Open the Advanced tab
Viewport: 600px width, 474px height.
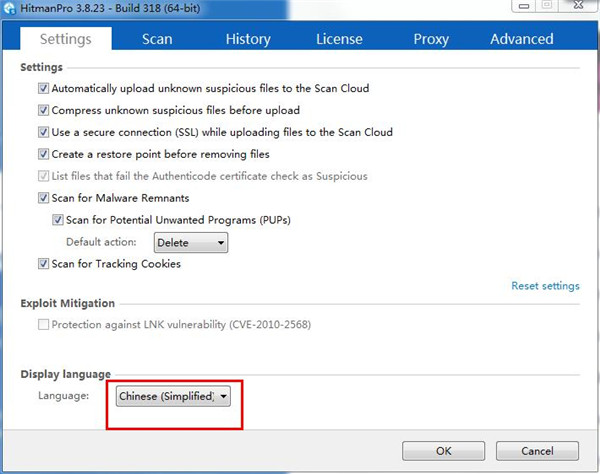point(522,39)
